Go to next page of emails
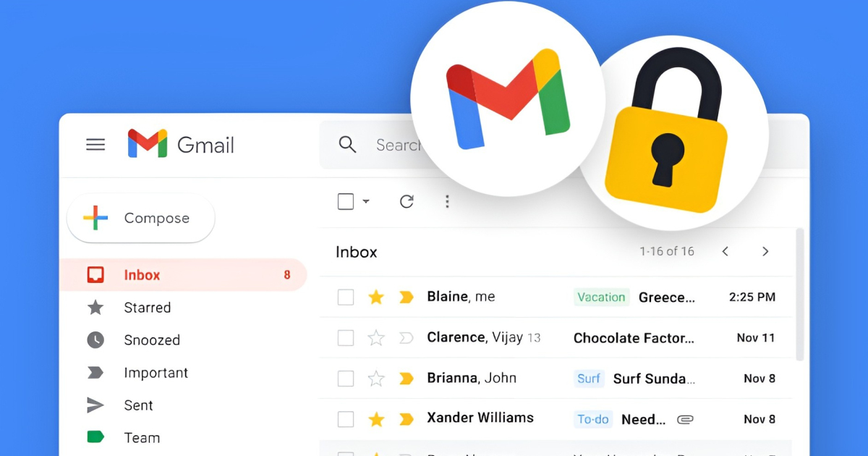Screen dimensions: 868x456 tap(765, 251)
